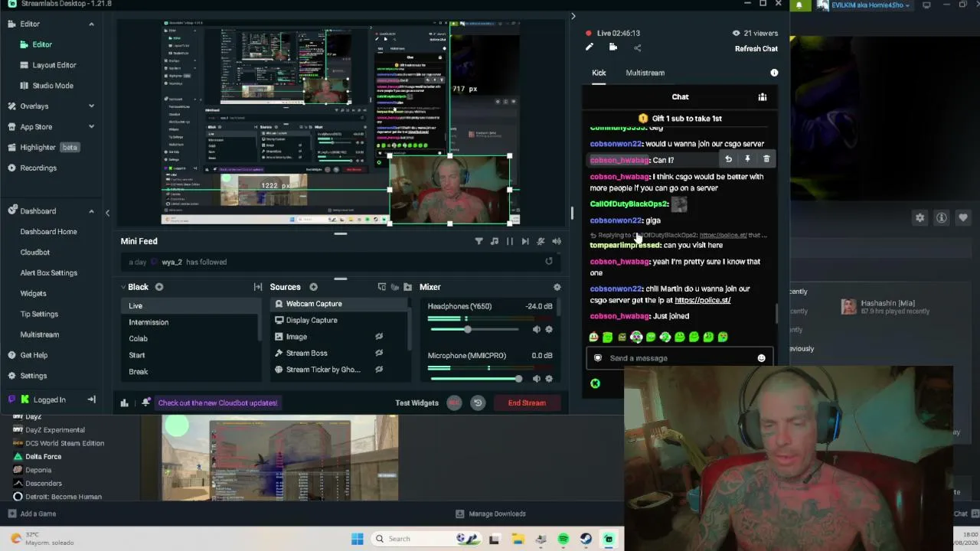The image size is (980, 551).
Task: Open the police.st link in cobsonwon22's message
Action: click(702, 300)
